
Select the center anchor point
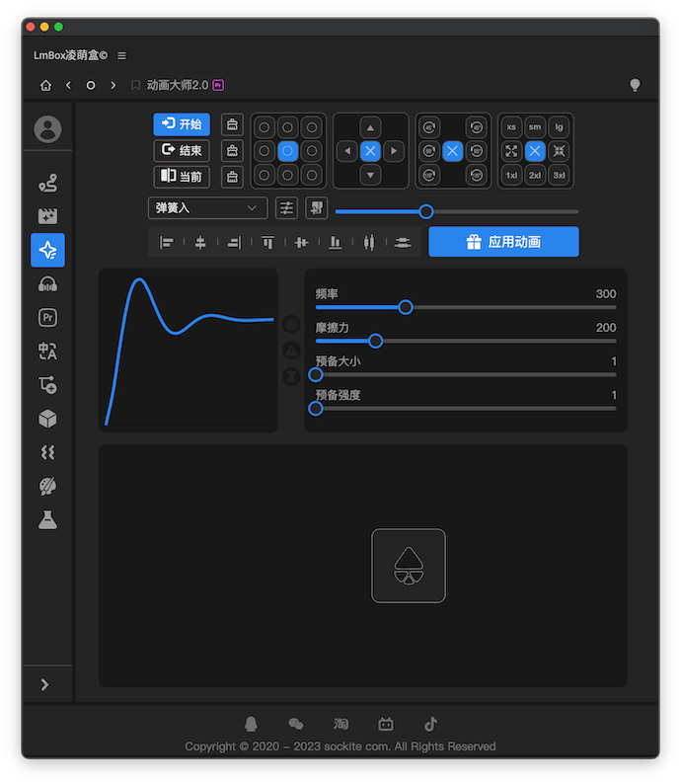coord(288,151)
